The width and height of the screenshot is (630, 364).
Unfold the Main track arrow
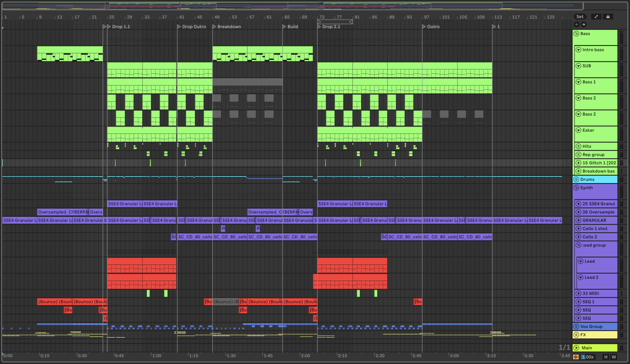click(576, 348)
